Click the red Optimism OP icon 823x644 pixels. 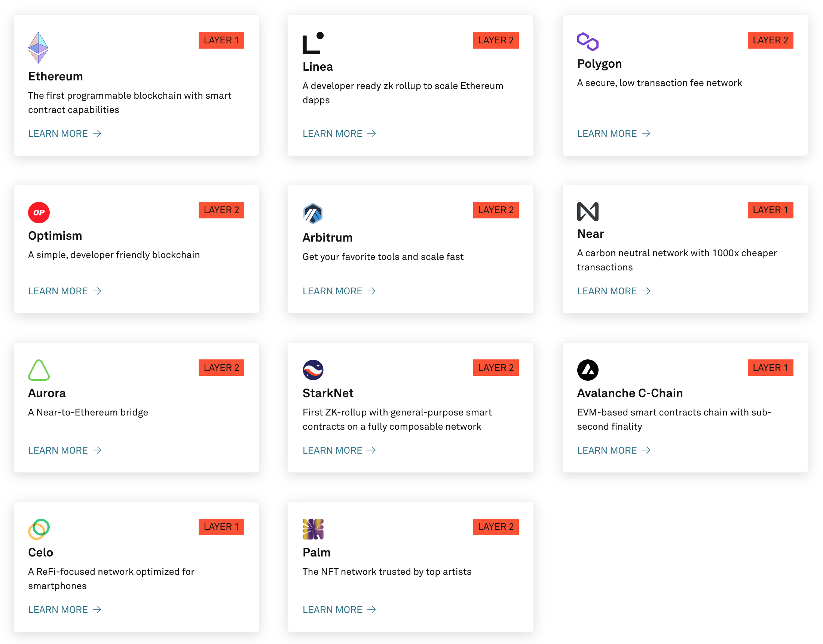click(x=39, y=212)
